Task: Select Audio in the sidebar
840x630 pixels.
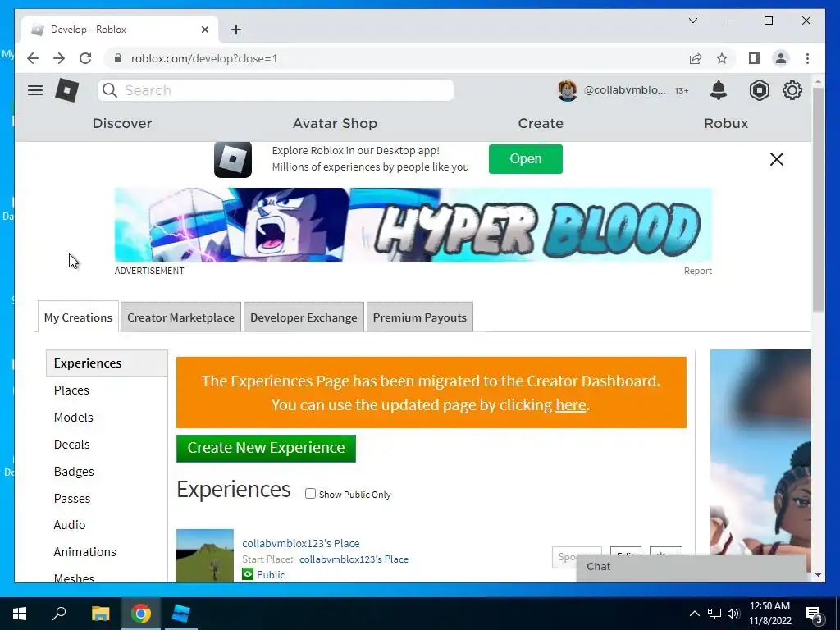Action: click(x=70, y=524)
